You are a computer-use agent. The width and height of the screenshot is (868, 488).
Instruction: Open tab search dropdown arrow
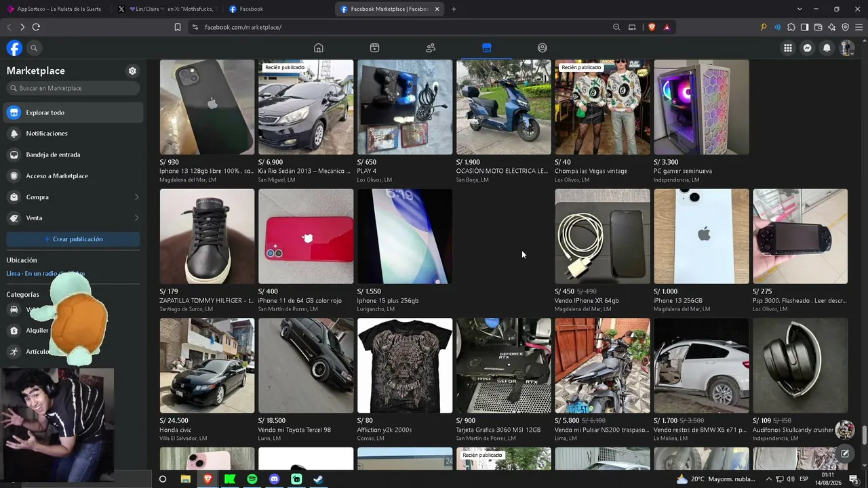point(800,9)
